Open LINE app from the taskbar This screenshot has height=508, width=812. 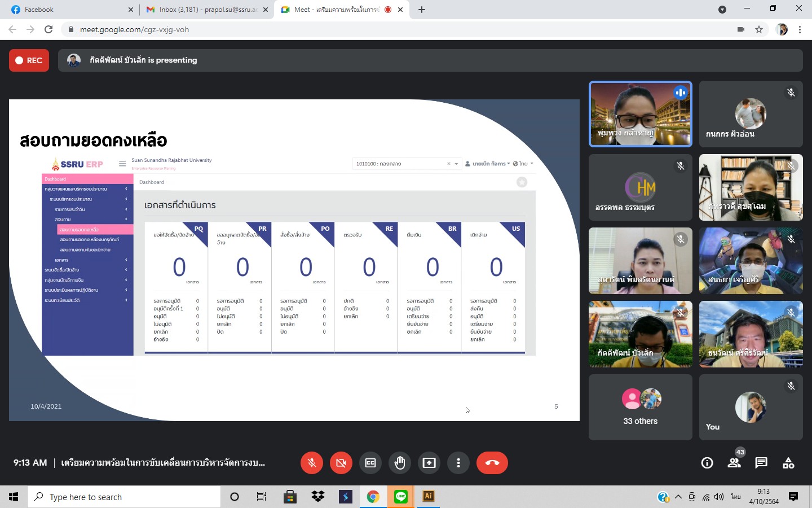click(x=401, y=497)
